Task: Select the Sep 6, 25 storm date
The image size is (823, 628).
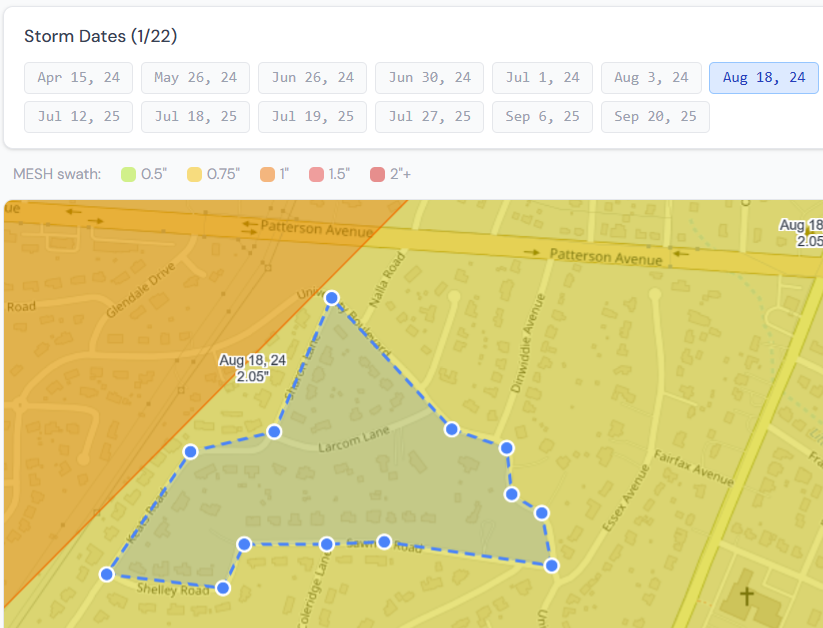Action: pos(542,116)
